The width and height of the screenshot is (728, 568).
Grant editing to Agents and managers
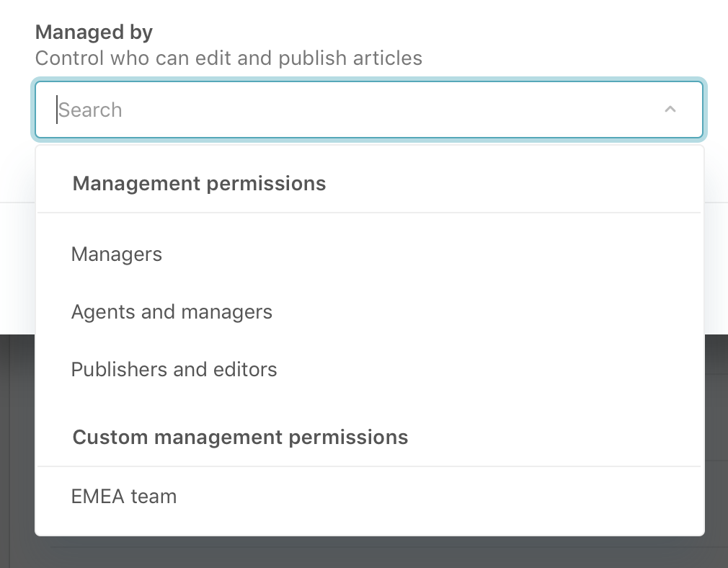pyautogui.click(x=172, y=312)
